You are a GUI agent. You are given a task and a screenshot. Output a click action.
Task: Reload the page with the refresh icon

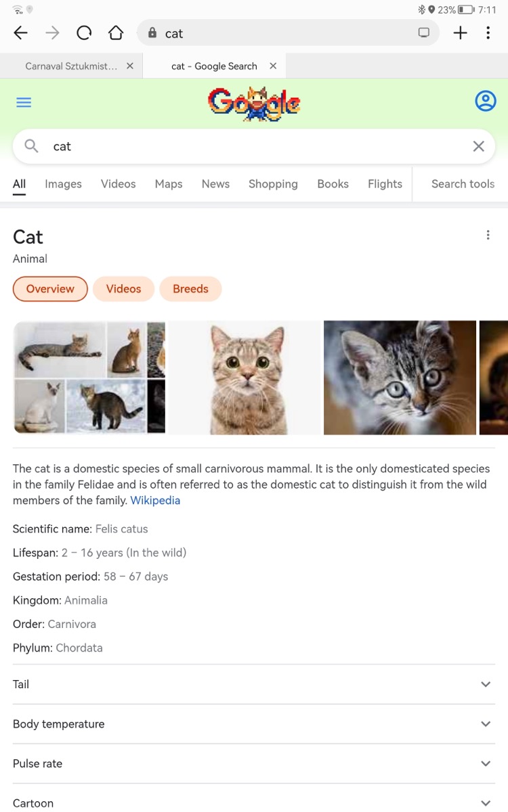coord(84,33)
